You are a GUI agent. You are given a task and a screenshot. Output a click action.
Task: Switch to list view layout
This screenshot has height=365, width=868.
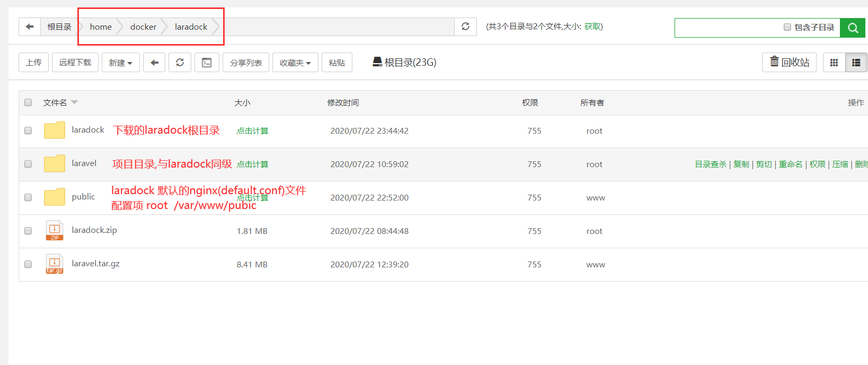(x=856, y=63)
